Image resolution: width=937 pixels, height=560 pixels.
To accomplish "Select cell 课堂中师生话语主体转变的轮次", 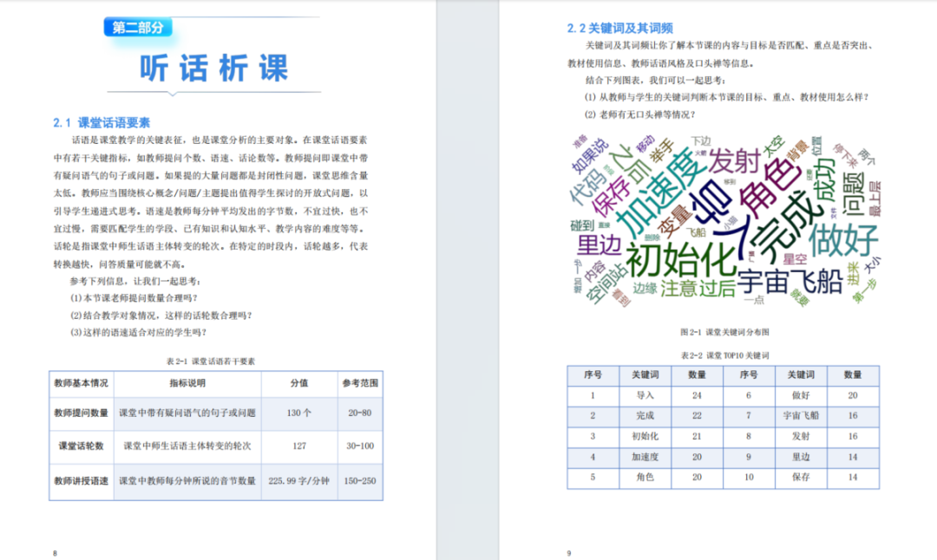I will click(x=187, y=446).
